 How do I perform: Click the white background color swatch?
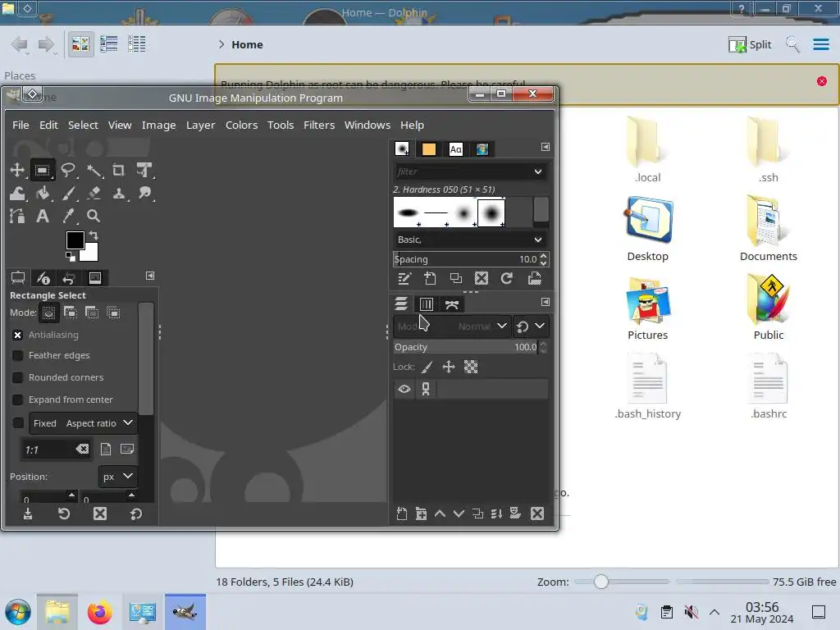(92, 254)
